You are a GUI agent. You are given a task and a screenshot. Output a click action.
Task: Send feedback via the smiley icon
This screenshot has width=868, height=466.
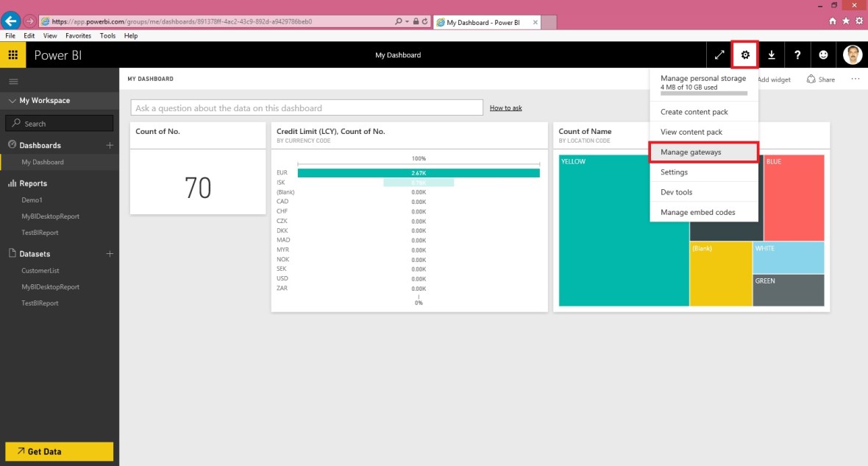coord(822,54)
